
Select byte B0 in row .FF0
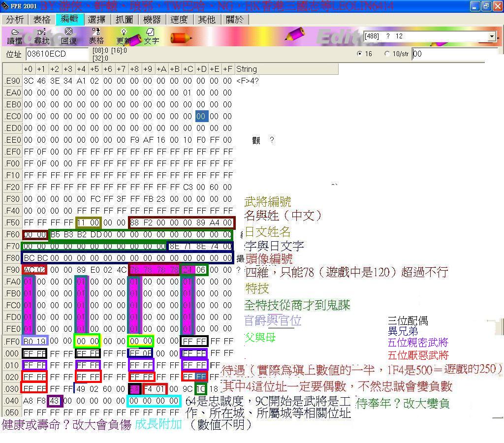pos(28,341)
